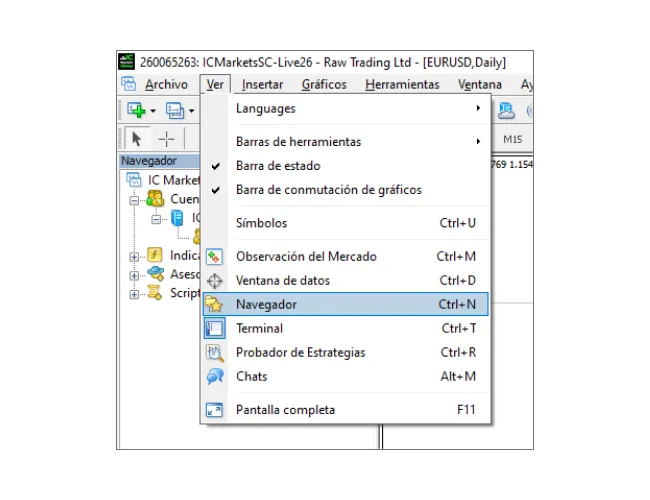Screen dimensions: 650x500
Task: Select the Cuentas tree item
Action: (x=185, y=199)
